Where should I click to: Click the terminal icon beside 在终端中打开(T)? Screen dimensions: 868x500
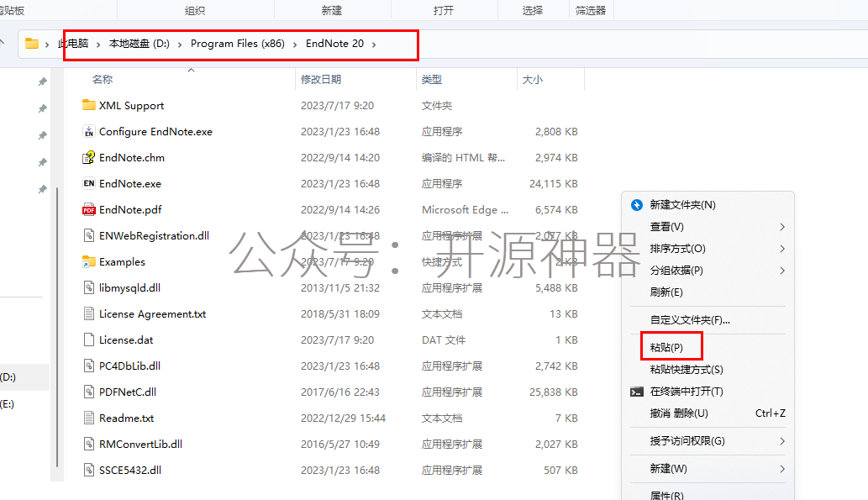tap(637, 392)
